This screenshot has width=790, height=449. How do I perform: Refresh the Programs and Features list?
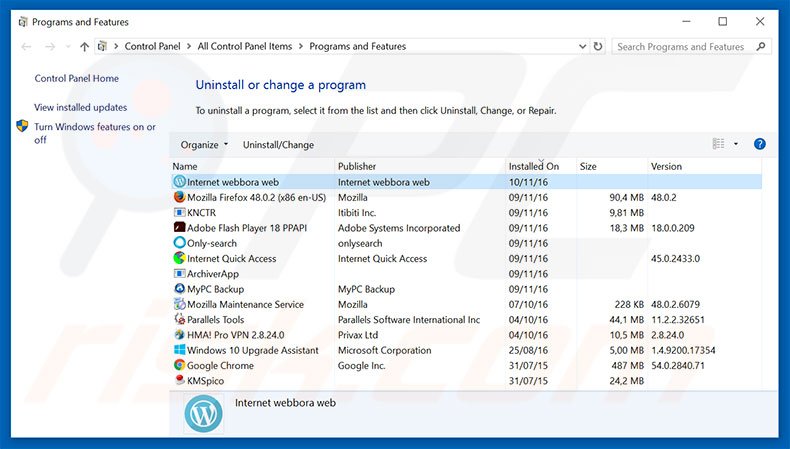pyautogui.click(x=598, y=46)
